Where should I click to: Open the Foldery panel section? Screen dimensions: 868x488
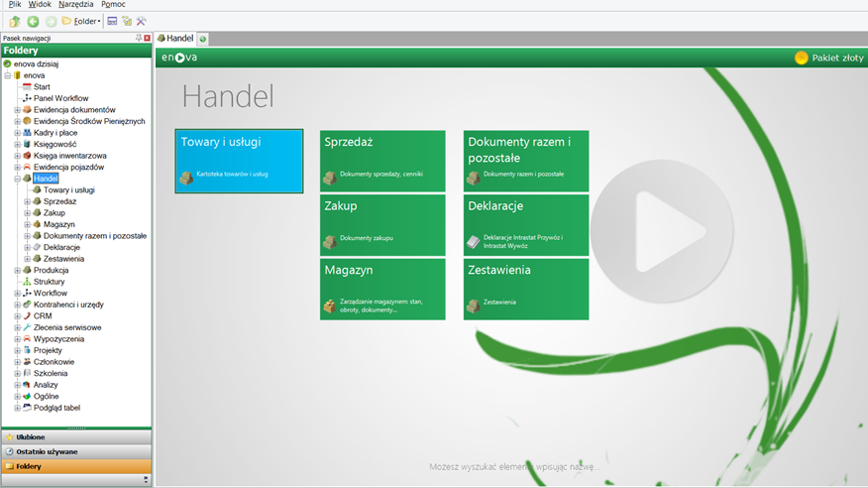pyautogui.click(x=76, y=466)
